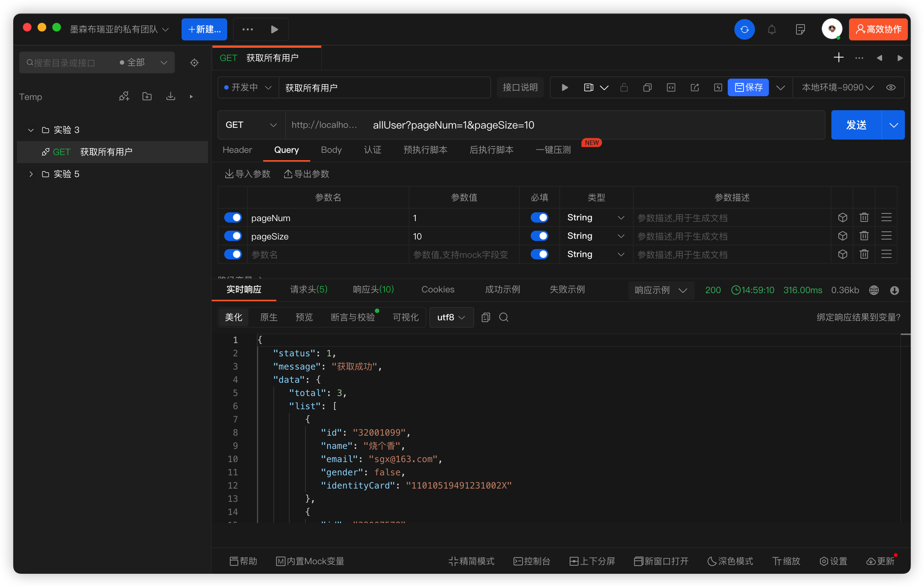This screenshot has height=587, width=924.
Task: Switch to the 预执行脚本 tab
Action: (x=425, y=150)
